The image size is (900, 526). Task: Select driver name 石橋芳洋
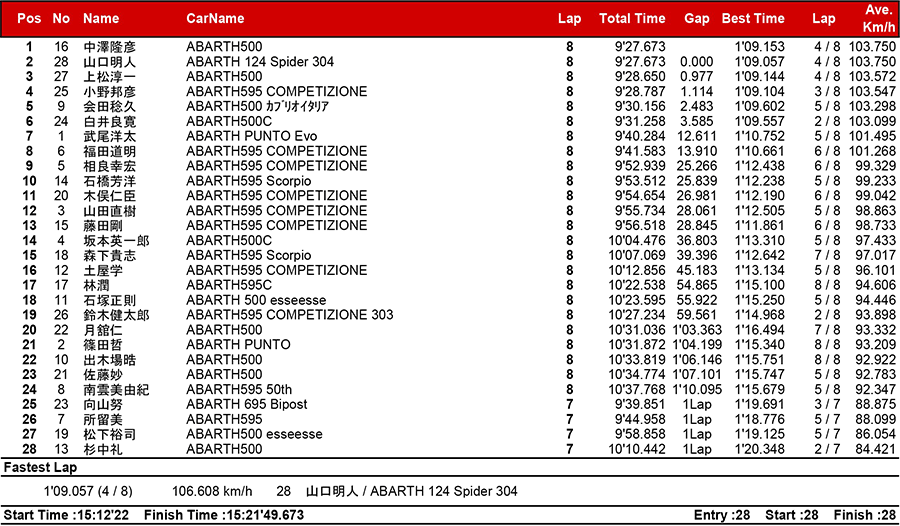[109, 181]
